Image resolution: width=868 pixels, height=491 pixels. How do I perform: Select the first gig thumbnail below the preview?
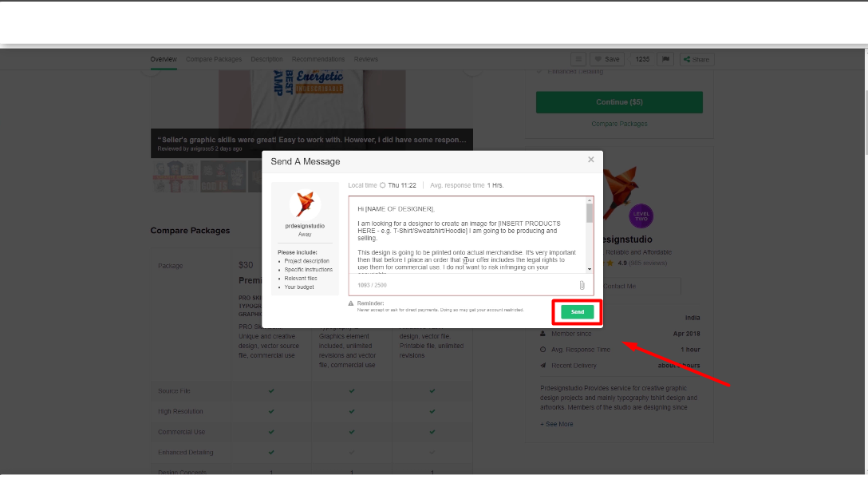click(175, 175)
